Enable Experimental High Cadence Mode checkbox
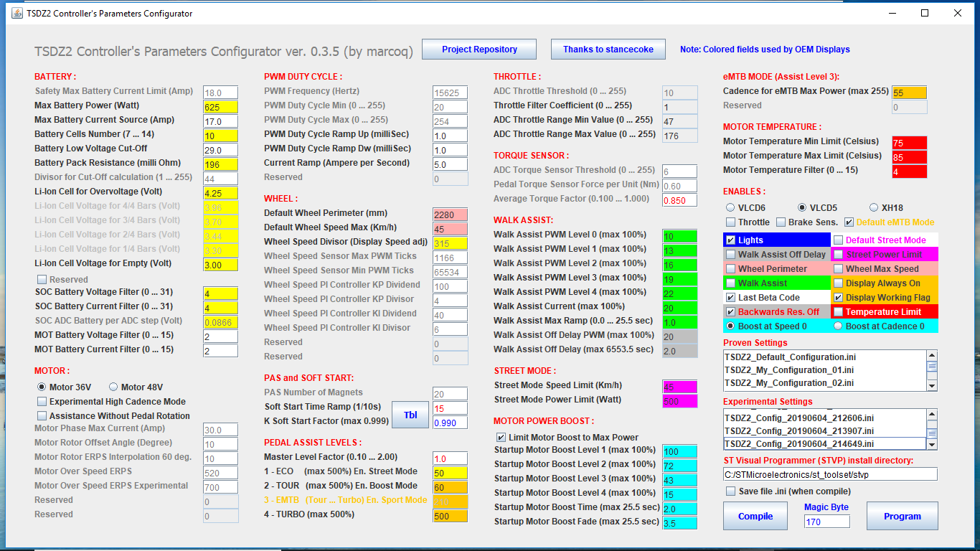 coord(42,401)
